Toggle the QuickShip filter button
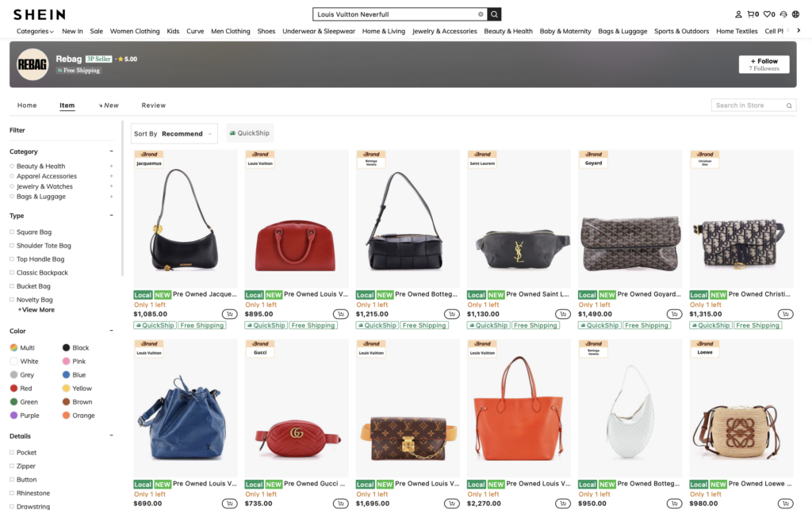 tap(250, 133)
